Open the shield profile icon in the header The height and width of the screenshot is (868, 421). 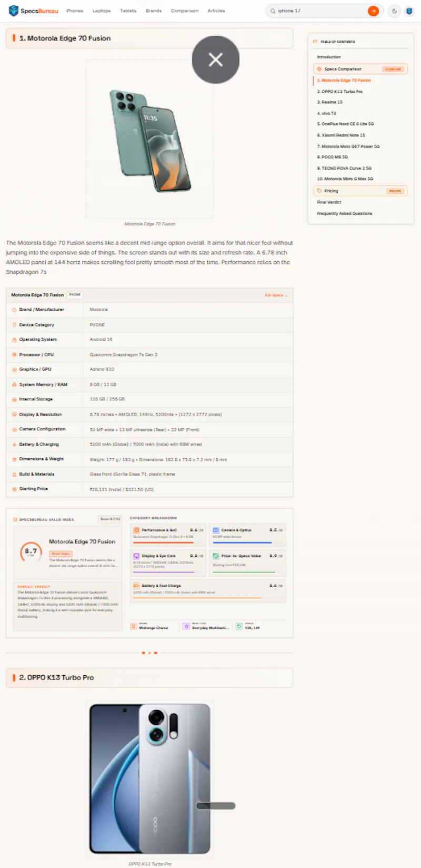tap(409, 11)
